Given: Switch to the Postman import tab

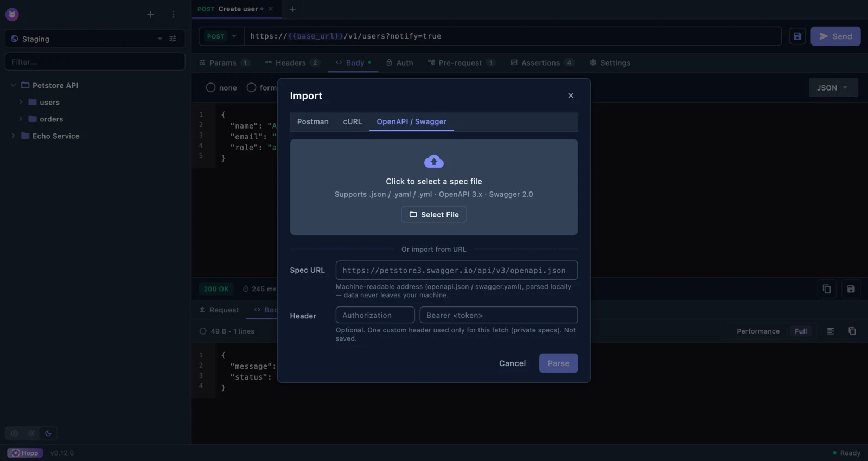Looking at the screenshot, I should [313, 121].
